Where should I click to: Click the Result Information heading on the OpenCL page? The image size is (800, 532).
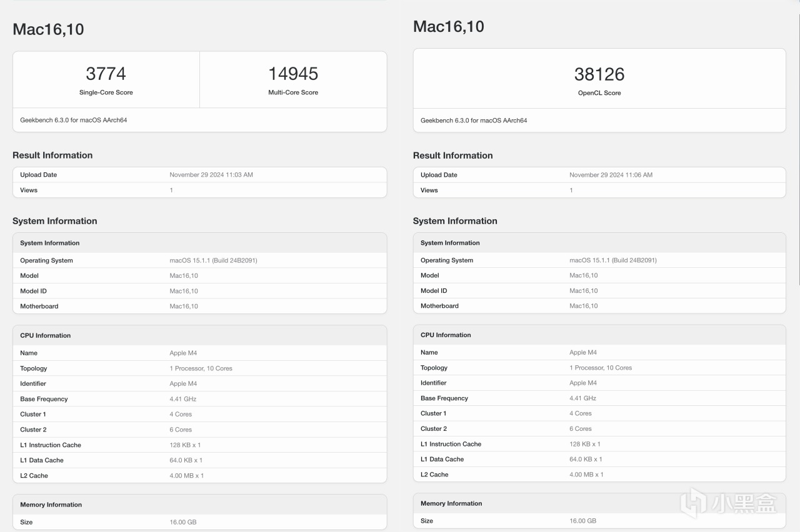pyautogui.click(x=452, y=155)
